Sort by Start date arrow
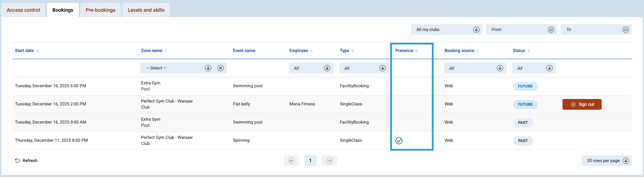The image size is (644, 177). (x=37, y=51)
